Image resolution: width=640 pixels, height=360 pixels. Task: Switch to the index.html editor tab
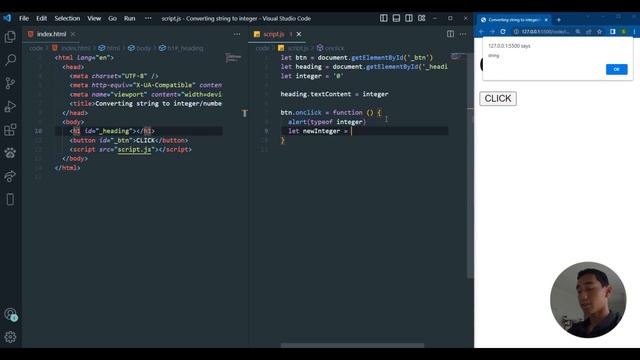[x=51, y=34]
